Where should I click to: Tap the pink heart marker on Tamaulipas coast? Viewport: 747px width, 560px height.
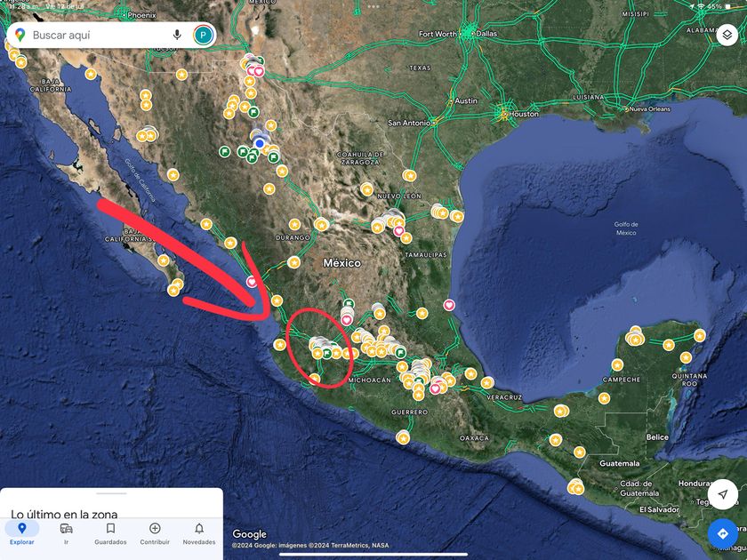tap(449, 305)
